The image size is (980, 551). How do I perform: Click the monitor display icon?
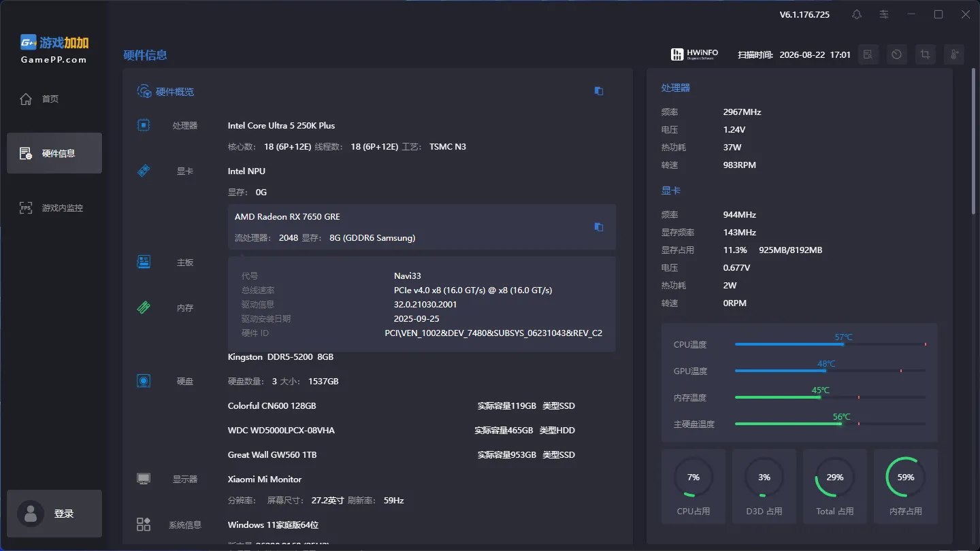[144, 479]
